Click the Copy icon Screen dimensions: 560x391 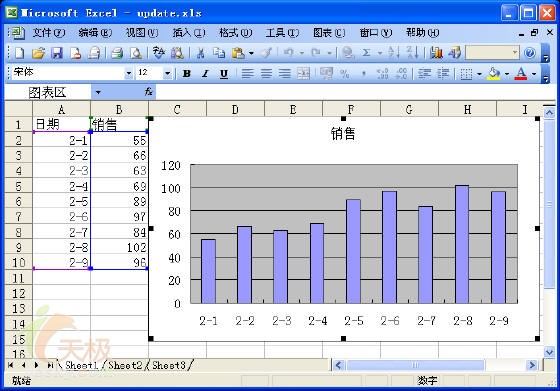pos(219,53)
